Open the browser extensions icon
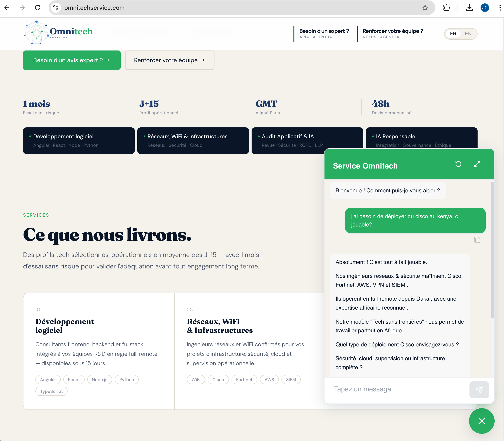The width and height of the screenshot is (504, 441). click(x=447, y=8)
